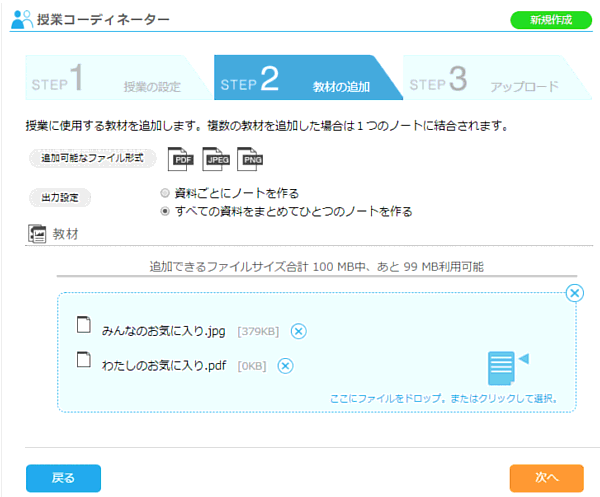Click the file page icon beside みんなのお気に入り.jpg
This screenshot has height=497, width=600.
point(84,325)
